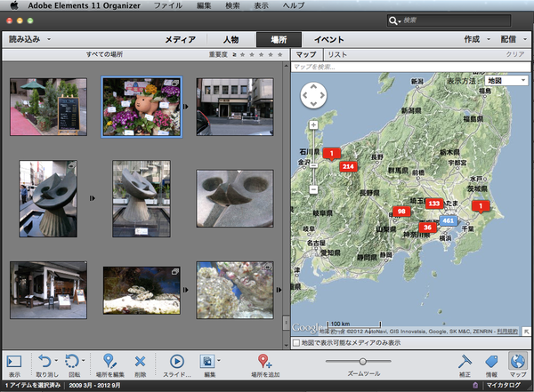
Task: Select the マップ sub-tab
Action: pos(306,54)
